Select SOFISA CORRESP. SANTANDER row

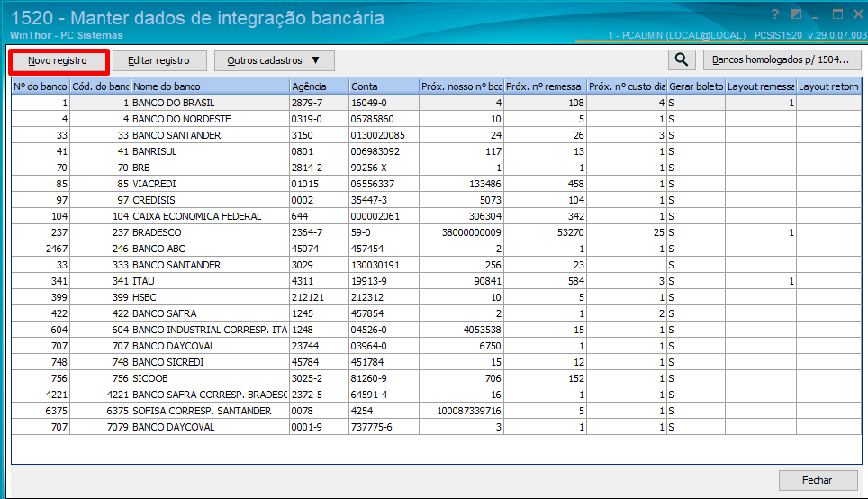point(436,411)
